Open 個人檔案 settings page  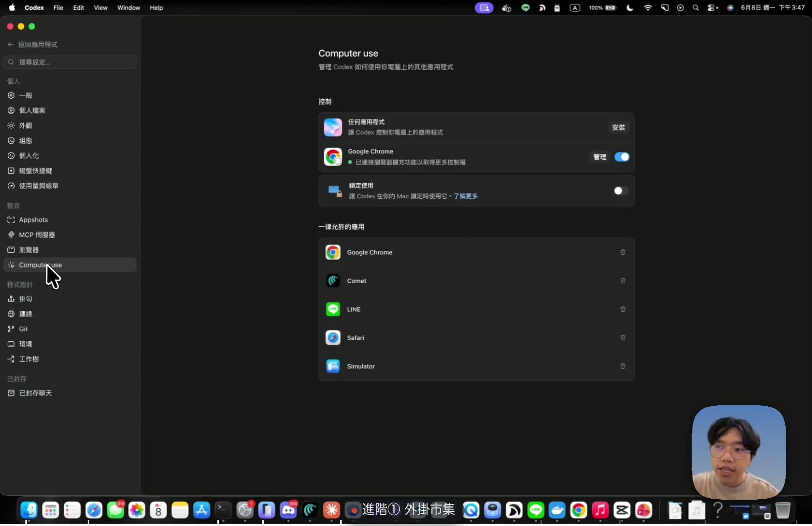[x=70, y=111]
